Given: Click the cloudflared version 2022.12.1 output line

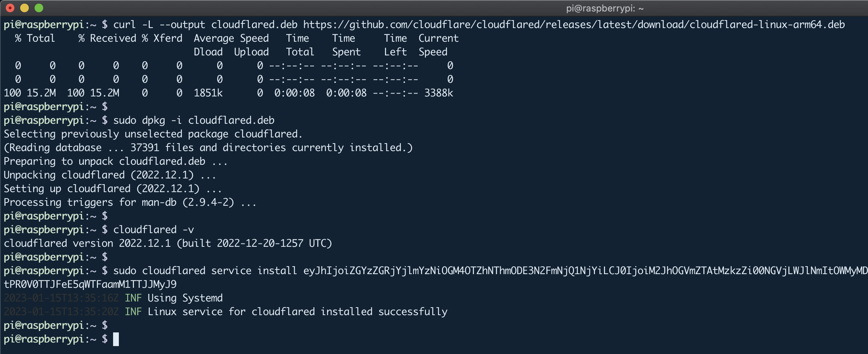Looking at the screenshot, I should pos(168,243).
